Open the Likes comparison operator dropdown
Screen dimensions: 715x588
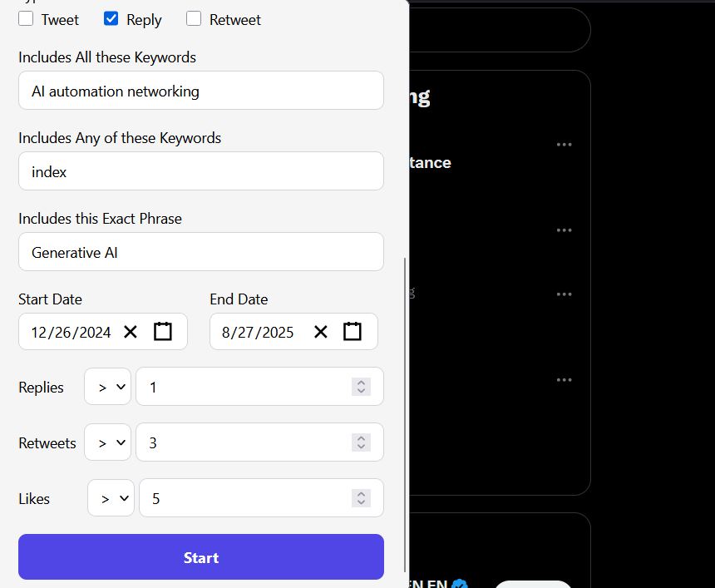click(x=111, y=498)
